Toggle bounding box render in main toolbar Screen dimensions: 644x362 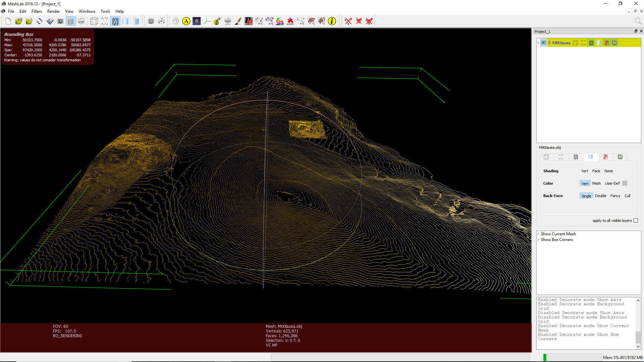point(94,21)
